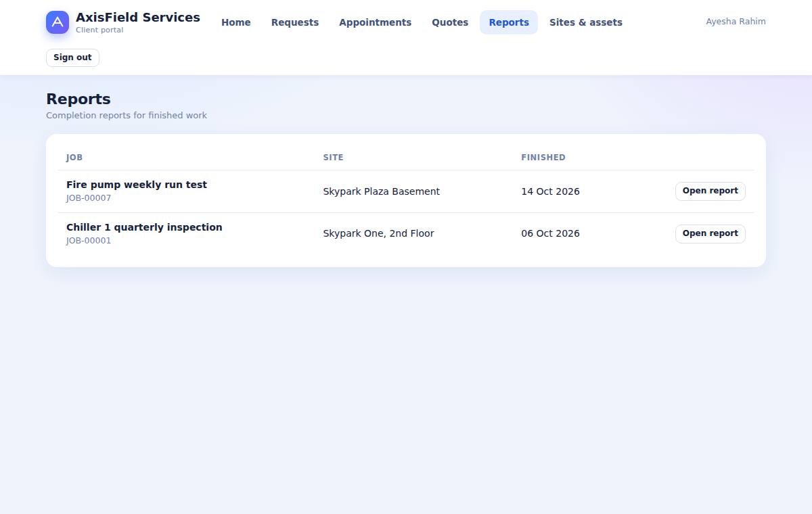Image resolution: width=812 pixels, height=514 pixels.
Task: Navigate to Sites & assets
Action: [586, 22]
